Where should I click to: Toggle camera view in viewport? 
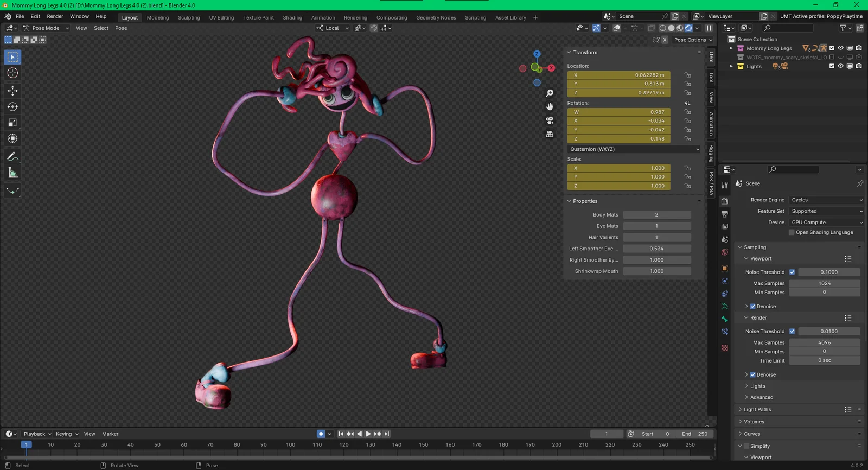click(x=550, y=120)
